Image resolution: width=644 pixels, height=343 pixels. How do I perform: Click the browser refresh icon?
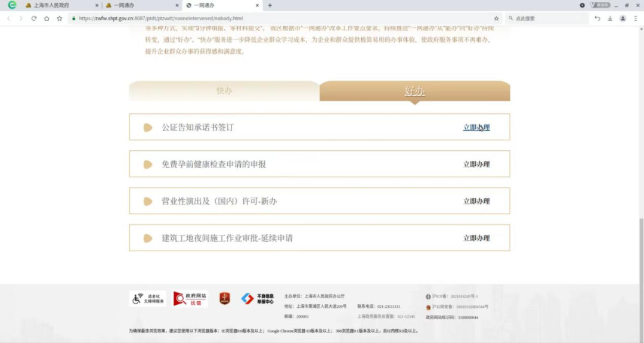click(33, 18)
